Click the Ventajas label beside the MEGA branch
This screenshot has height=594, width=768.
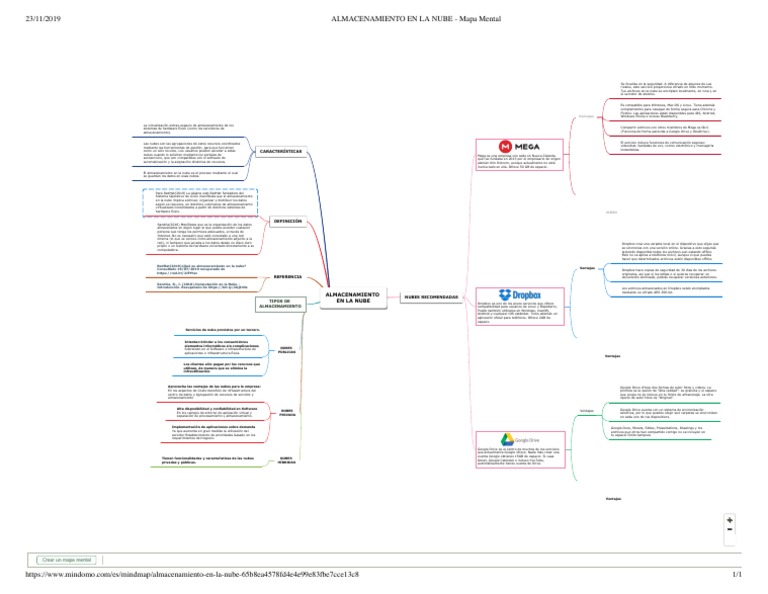[586, 117]
